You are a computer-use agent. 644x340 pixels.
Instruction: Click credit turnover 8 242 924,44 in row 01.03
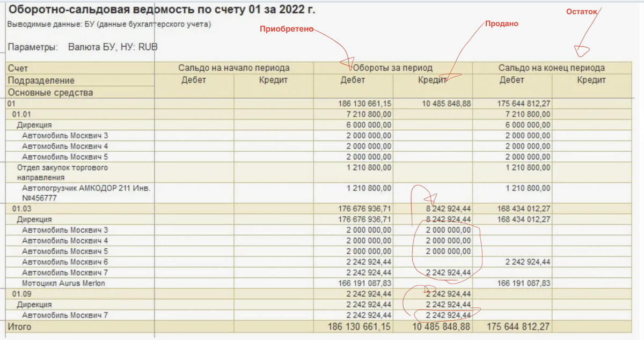tap(449, 208)
